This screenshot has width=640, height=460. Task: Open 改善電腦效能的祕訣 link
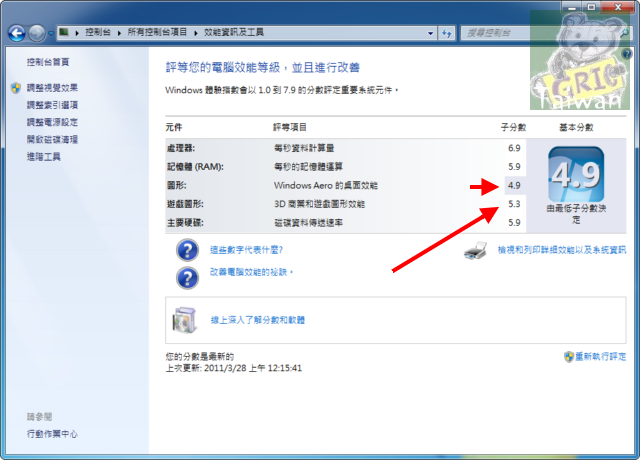point(250,272)
